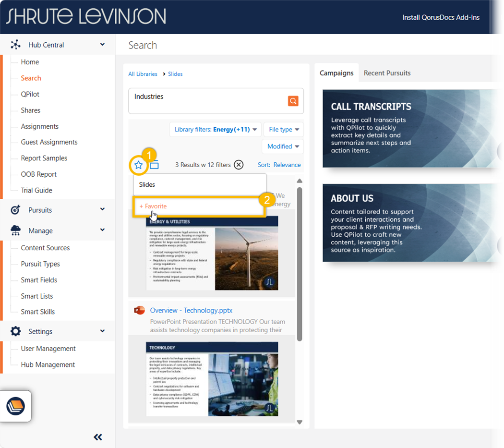
Task: Open the File type dropdown
Action: click(284, 129)
